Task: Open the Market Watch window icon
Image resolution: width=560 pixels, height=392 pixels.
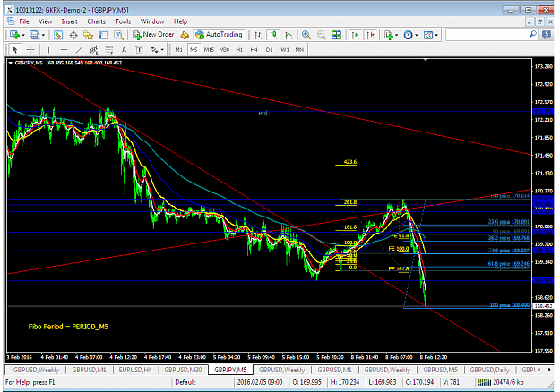Action: [58, 35]
